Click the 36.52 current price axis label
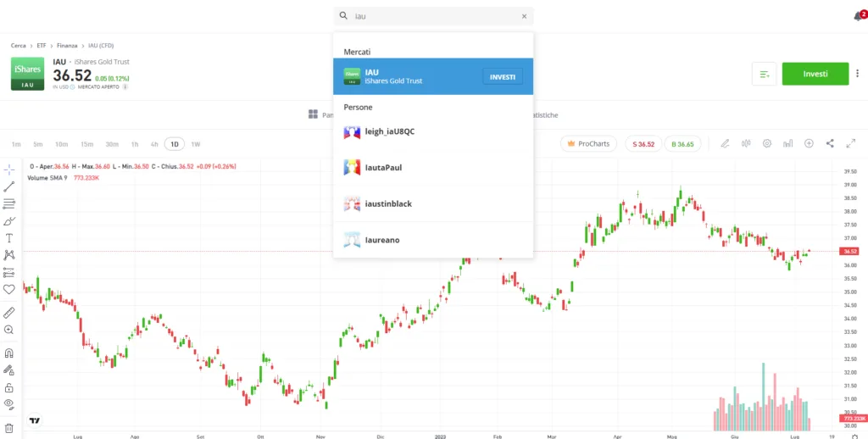Screen dimensions: 868x439 pos(849,252)
